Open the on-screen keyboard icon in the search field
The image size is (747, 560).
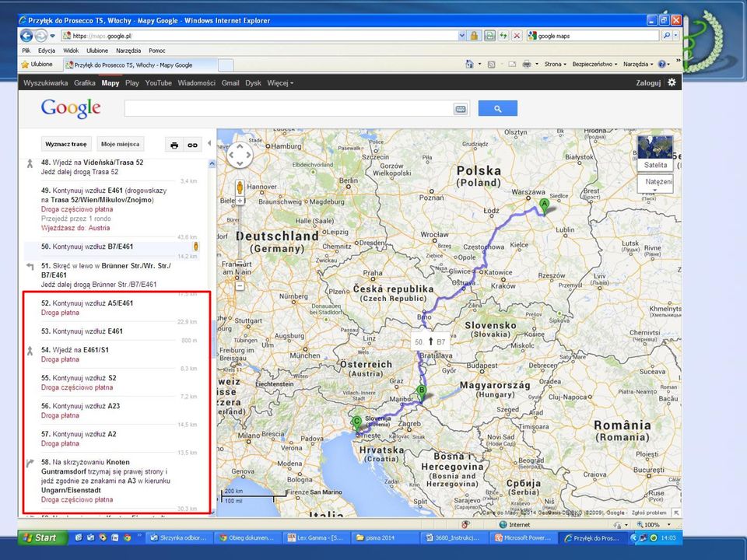460,109
